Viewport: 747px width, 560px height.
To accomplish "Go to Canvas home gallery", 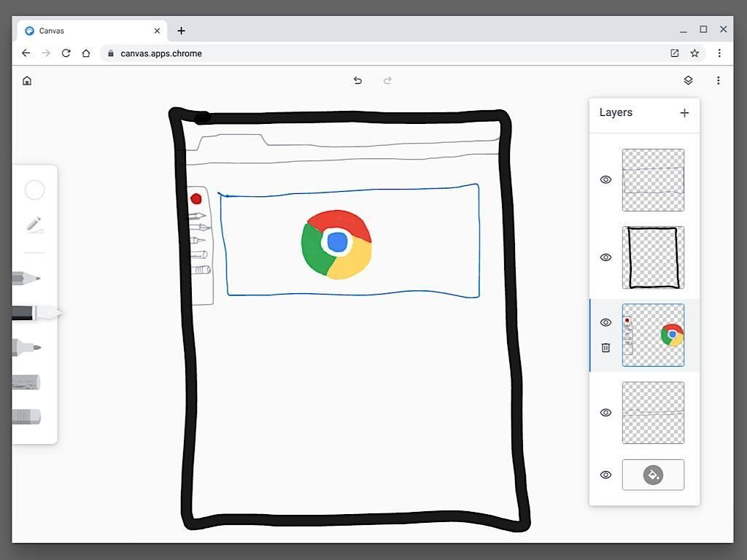I will click(x=27, y=80).
